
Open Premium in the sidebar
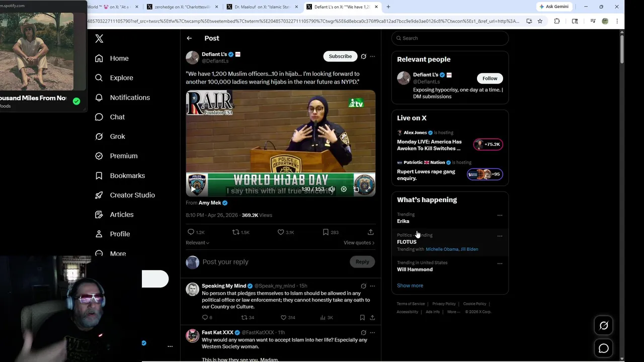pyautogui.click(x=116, y=156)
